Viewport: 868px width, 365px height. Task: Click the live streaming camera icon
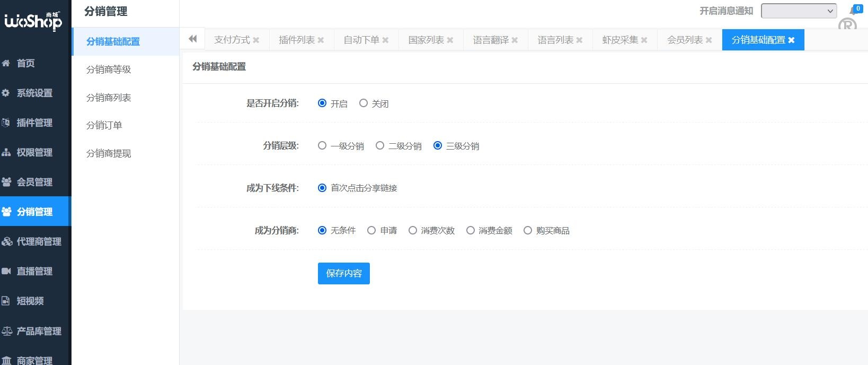[x=6, y=271]
